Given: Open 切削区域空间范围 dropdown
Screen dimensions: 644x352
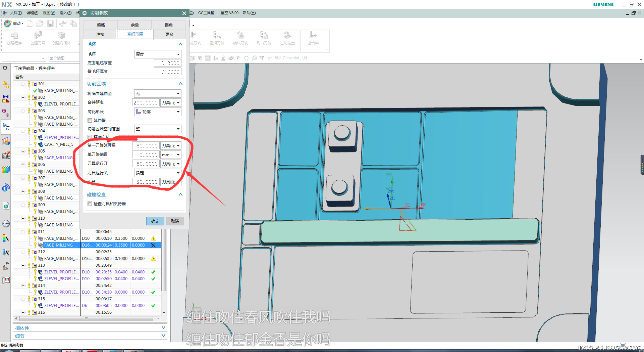Looking at the screenshot, I should click(x=158, y=129).
